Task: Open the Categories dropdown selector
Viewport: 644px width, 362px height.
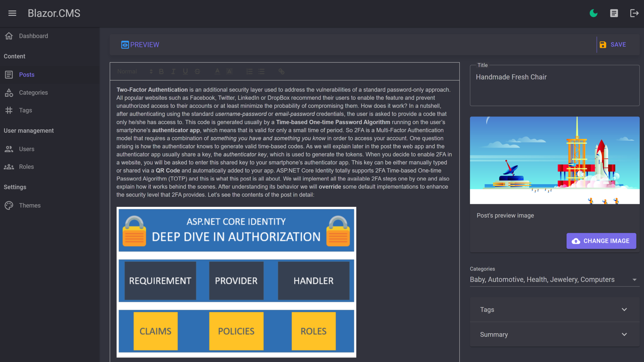Action: (x=553, y=280)
